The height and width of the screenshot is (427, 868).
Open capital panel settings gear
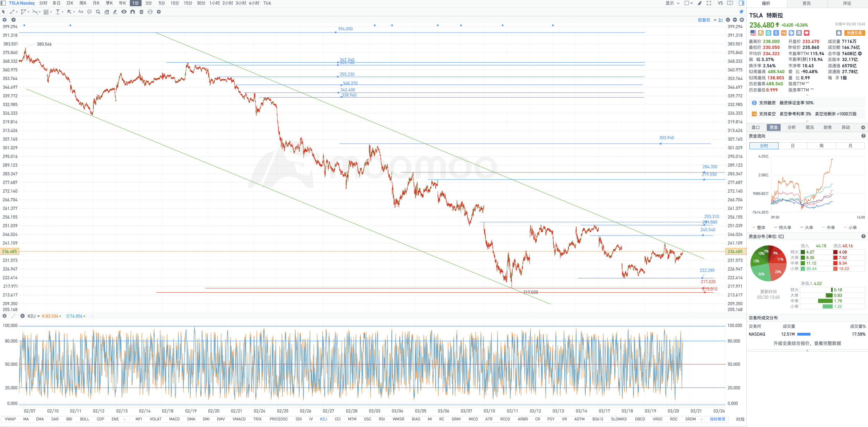pyautogui.click(x=863, y=127)
